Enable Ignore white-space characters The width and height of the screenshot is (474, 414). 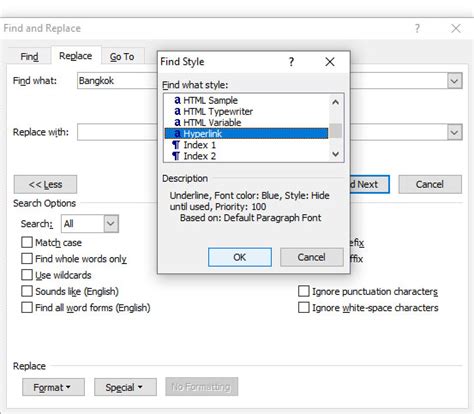pyautogui.click(x=304, y=307)
